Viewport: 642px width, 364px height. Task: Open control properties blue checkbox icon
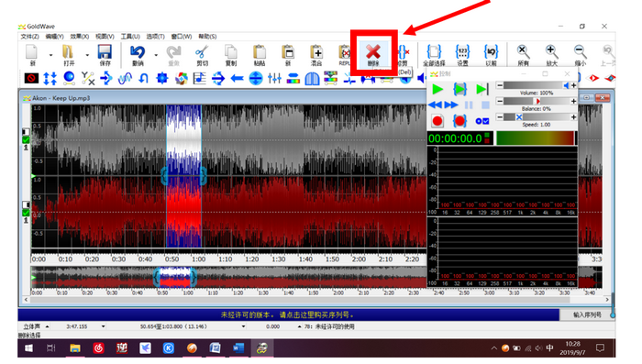click(481, 121)
